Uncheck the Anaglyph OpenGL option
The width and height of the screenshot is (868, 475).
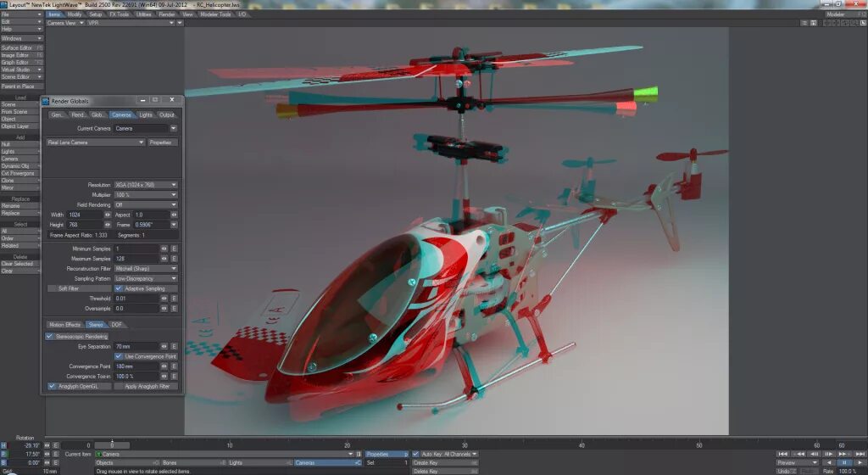point(52,387)
